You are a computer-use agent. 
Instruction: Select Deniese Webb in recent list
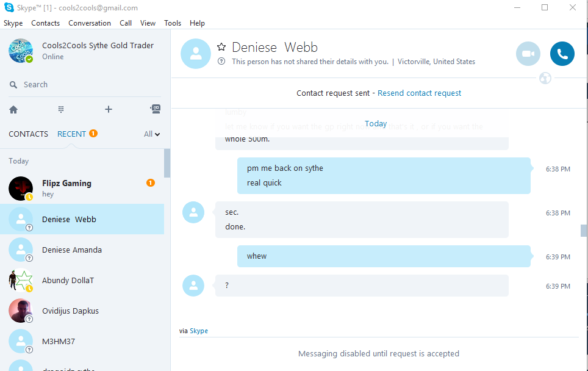82,219
